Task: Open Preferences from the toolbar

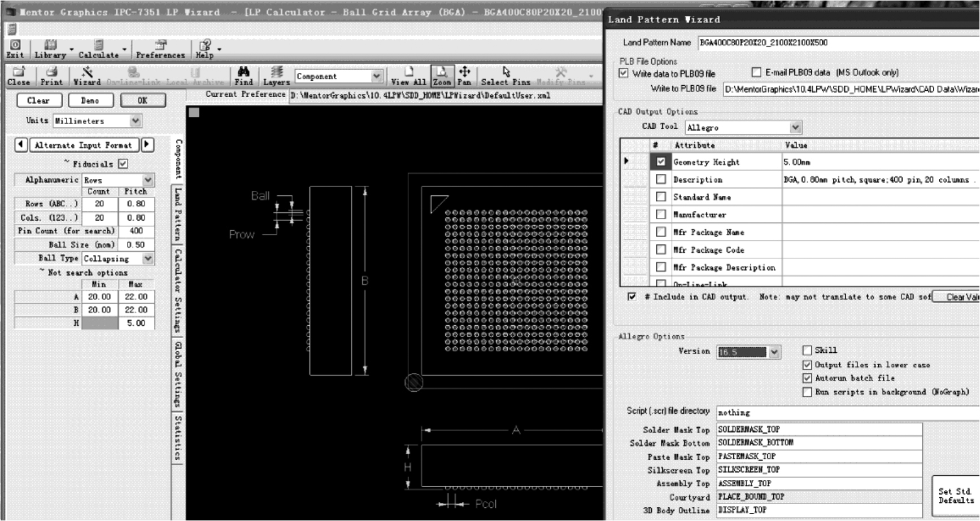Action: tap(160, 49)
